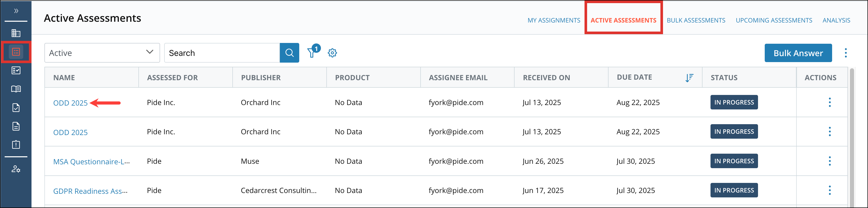The image size is (868, 208).
Task: Open GDPR Readiness assessment link
Action: 90,191
